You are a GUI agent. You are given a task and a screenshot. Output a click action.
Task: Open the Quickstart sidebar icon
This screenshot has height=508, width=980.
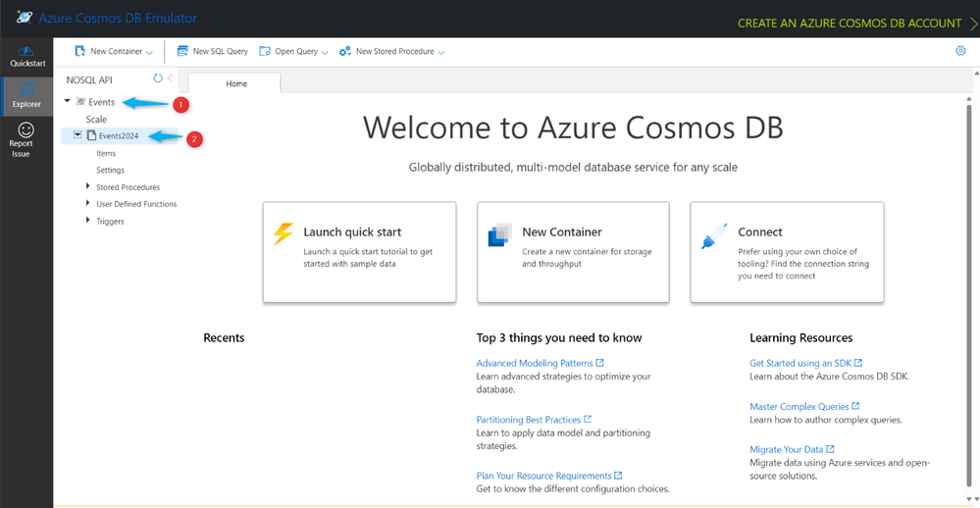click(x=26, y=51)
